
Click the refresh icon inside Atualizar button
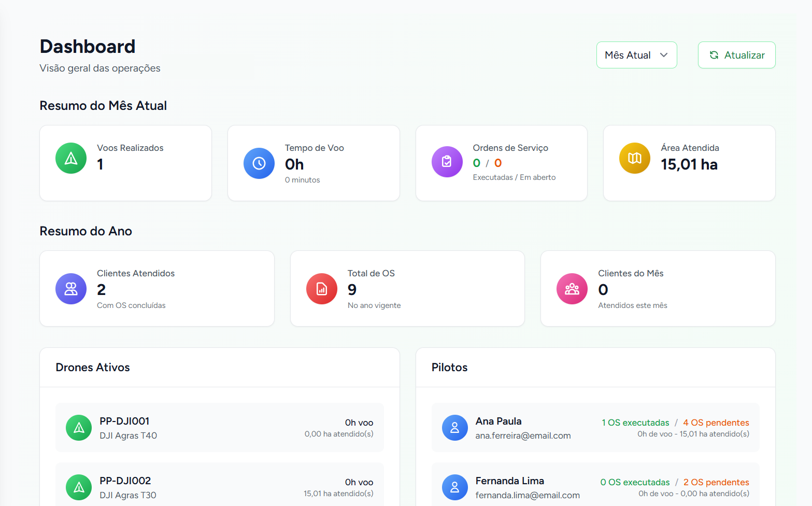pos(714,55)
